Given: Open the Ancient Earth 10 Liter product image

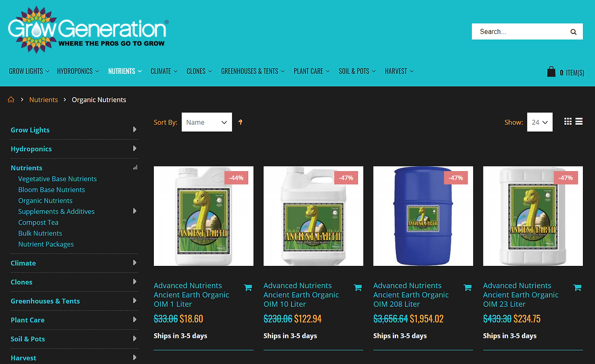Looking at the screenshot, I should coord(313,216).
